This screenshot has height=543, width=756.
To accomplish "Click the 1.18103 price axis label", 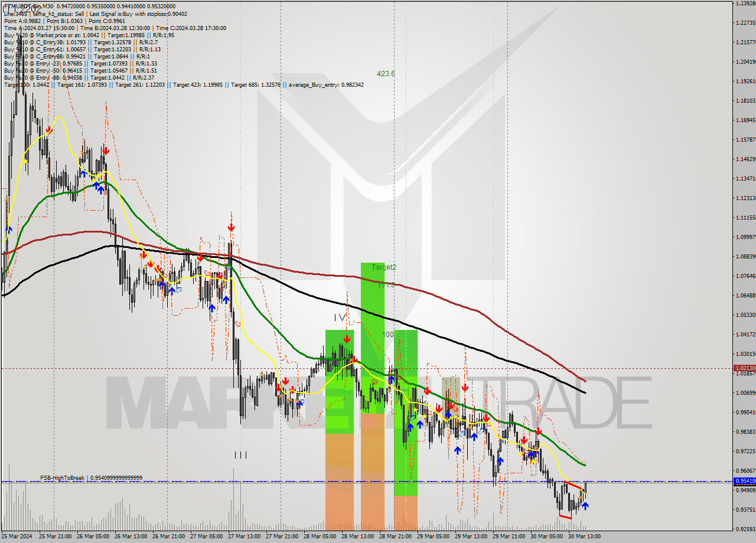I will pos(745,101).
